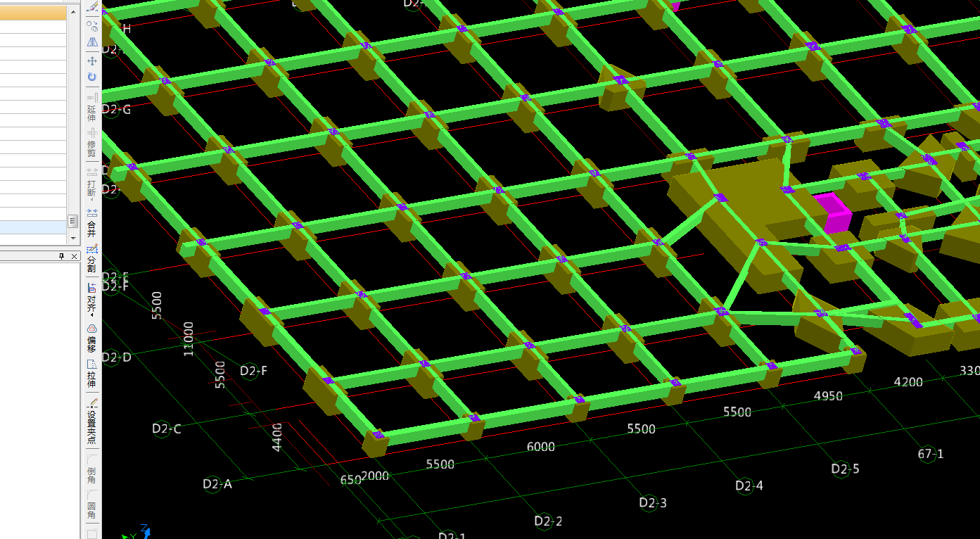This screenshot has width=980, height=539.
Task: Pin the lower-left docked panel
Action: coord(62,257)
